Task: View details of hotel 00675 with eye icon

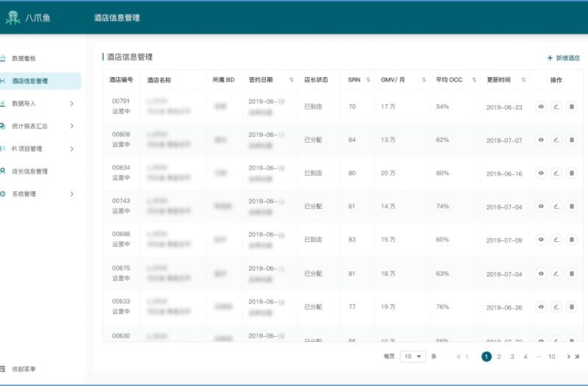Action: point(541,274)
